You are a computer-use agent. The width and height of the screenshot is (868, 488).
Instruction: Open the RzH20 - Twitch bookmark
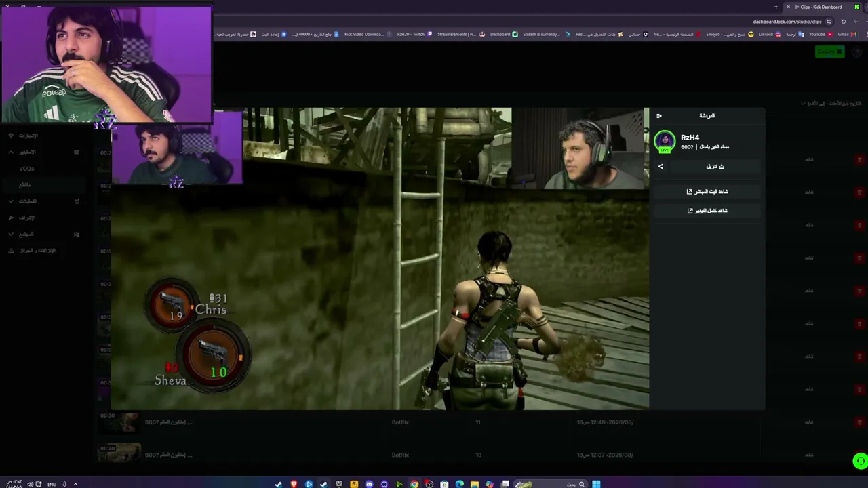(x=414, y=35)
